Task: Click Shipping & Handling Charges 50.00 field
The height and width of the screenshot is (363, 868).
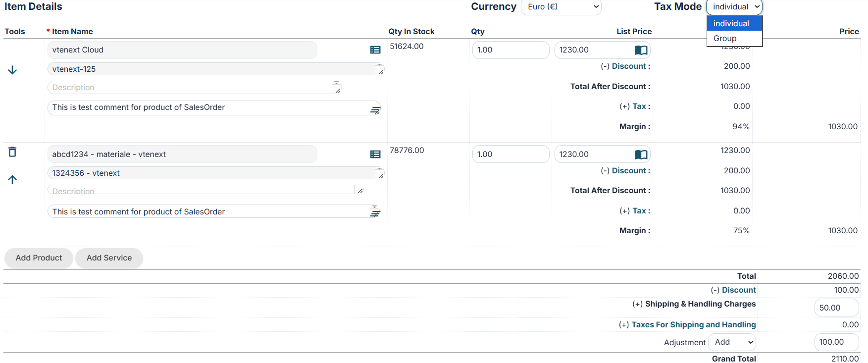Action: pos(836,308)
